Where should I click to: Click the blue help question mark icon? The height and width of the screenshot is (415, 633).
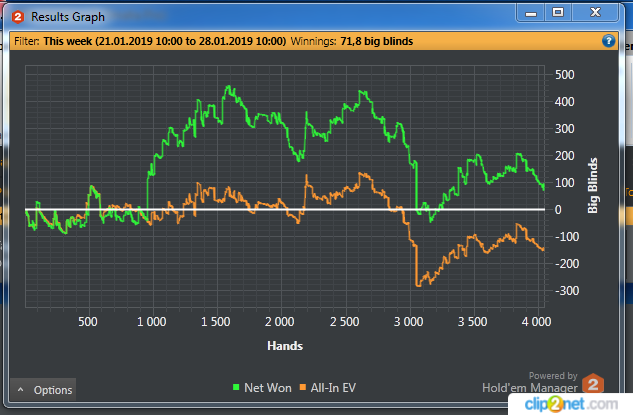[608, 41]
